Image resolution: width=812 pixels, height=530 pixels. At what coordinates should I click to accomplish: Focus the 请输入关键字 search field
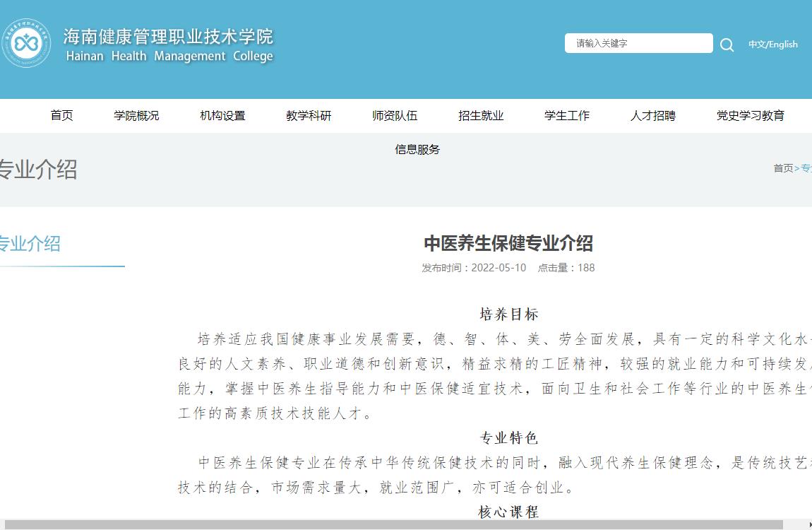point(638,43)
